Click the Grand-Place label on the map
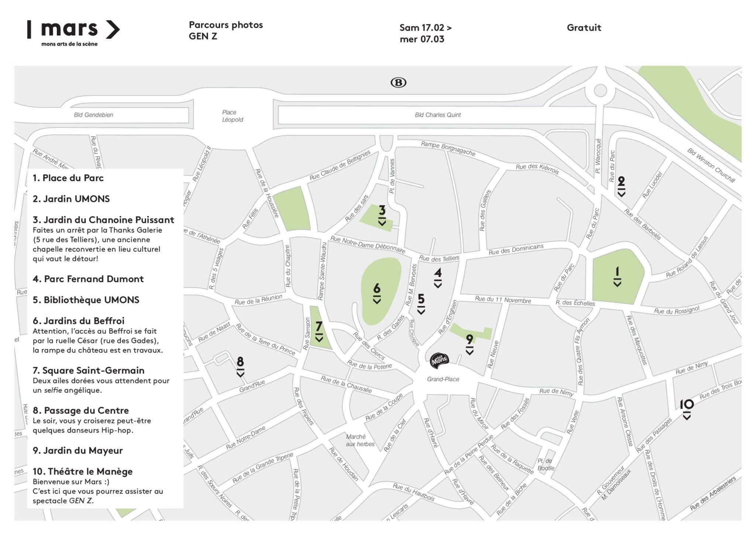Viewport: 756px width, 535px height. (443, 379)
